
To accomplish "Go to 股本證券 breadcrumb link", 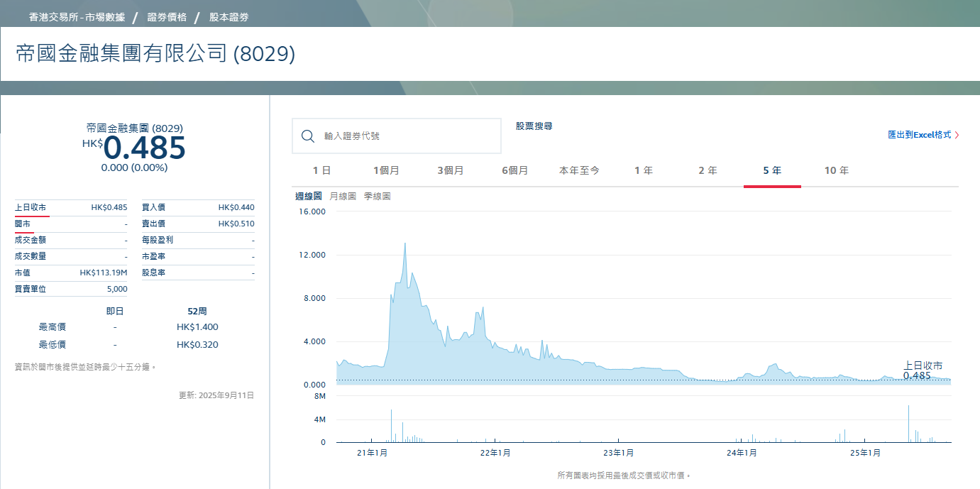I will (x=229, y=17).
